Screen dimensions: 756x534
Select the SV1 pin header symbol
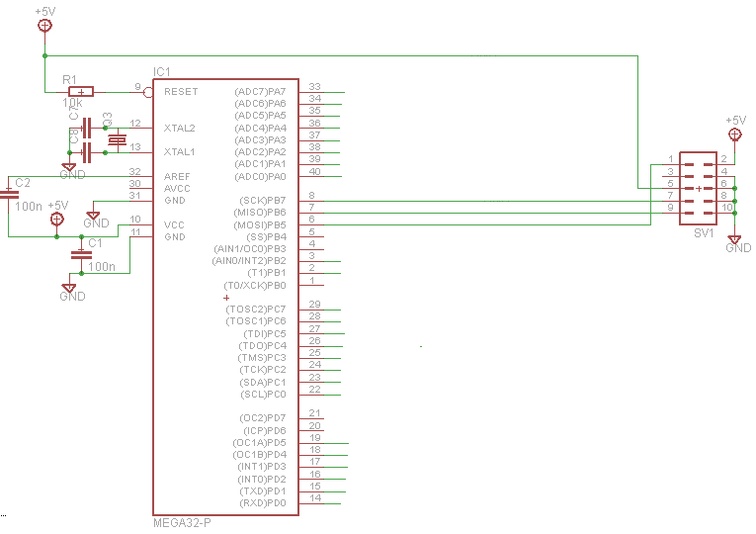pyautogui.click(x=698, y=189)
